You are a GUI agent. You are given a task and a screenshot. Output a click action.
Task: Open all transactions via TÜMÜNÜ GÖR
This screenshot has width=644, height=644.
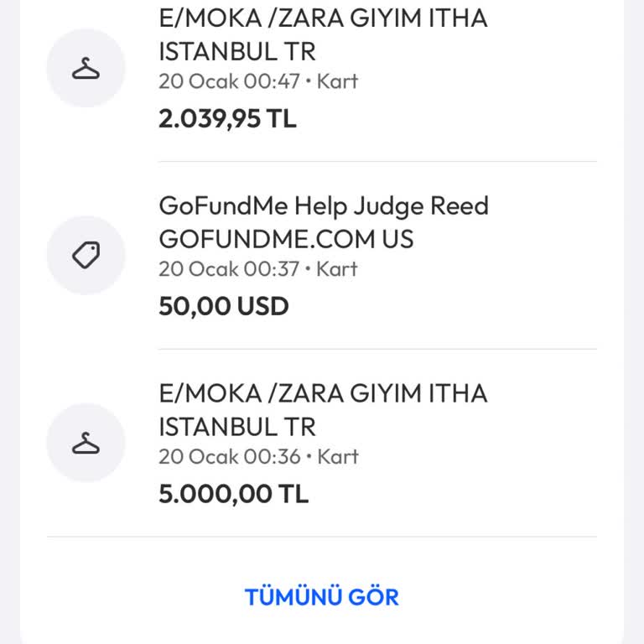point(322,597)
